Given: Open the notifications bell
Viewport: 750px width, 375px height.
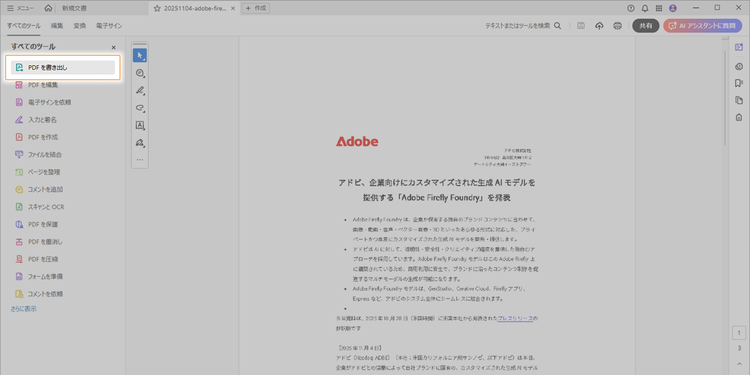Looking at the screenshot, I should pyautogui.click(x=645, y=8).
